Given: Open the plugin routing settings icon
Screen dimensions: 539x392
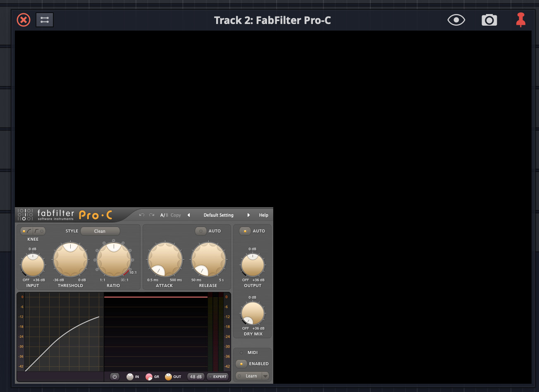Looking at the screenshot, I should (x=45, y=20).
